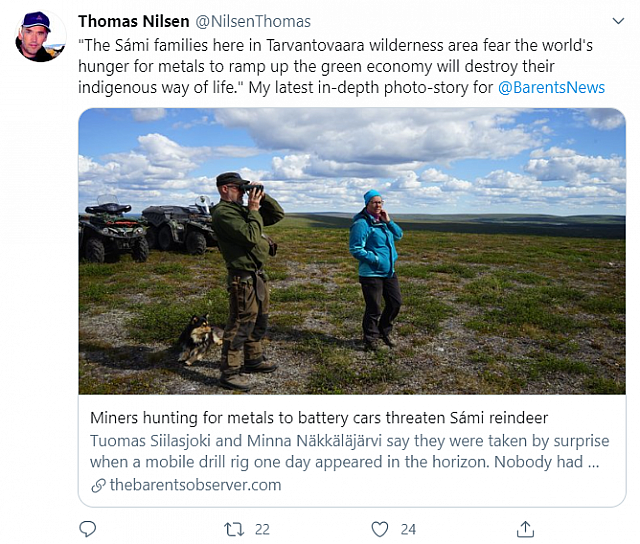Click the article description about Tuomas Siilasjoki
Image resolution: width=640 pixels, height=544 pixels.
pos(349,451)
